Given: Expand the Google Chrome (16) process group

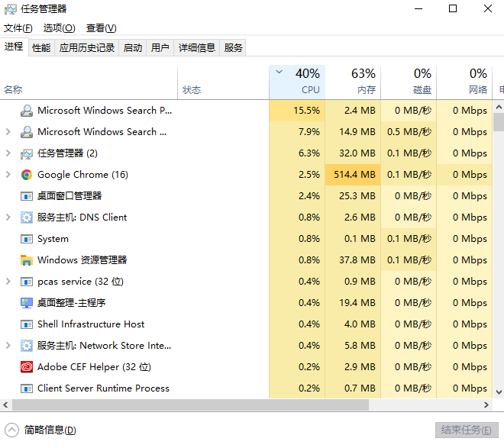Looking at the screenshot, I should [x=8, y=175].
